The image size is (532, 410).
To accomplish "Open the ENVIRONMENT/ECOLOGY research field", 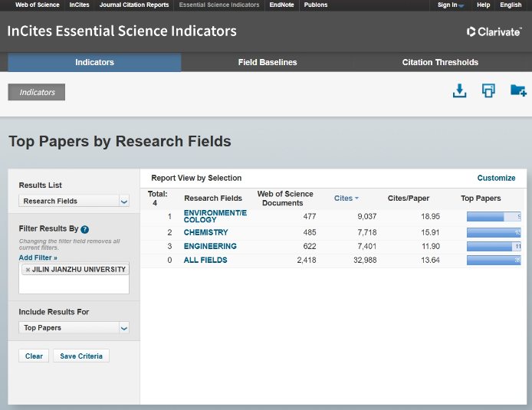I will 215,216.
